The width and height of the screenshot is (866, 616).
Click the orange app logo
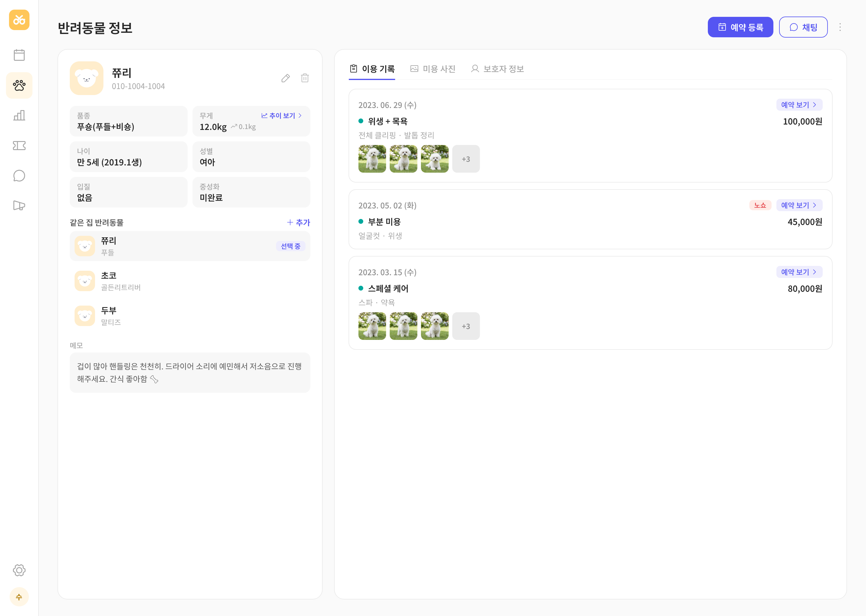point(19,20)
